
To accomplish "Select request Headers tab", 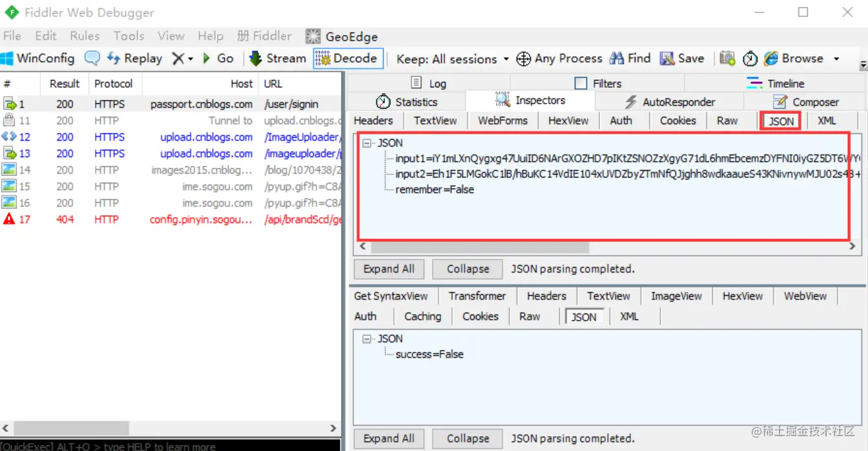I will 373,120.
